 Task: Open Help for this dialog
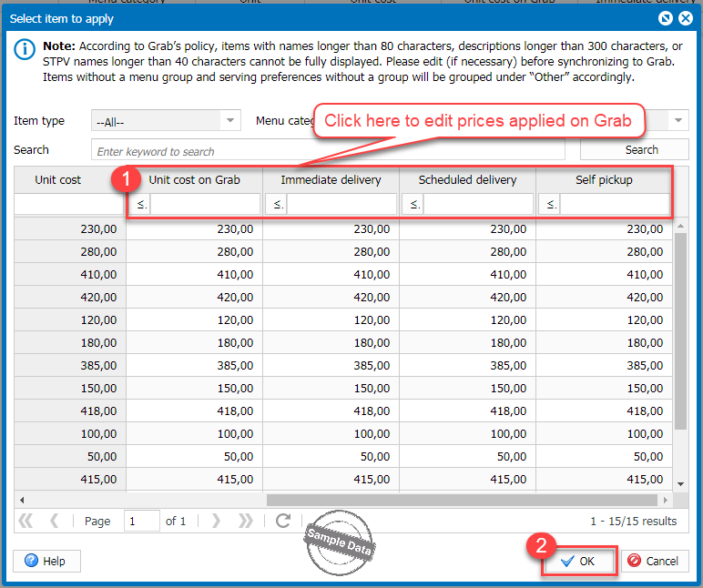46,561
